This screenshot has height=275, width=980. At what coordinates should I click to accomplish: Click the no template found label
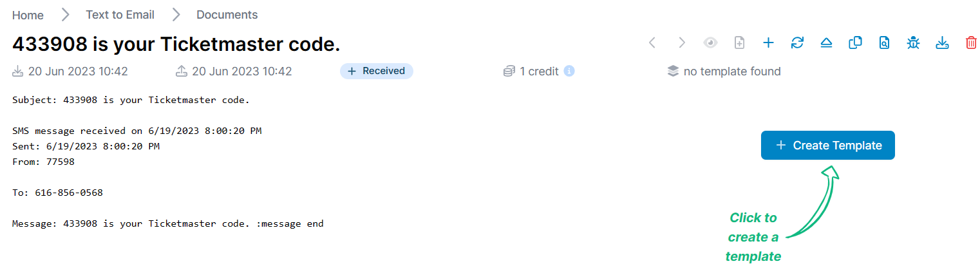[732, 71]
